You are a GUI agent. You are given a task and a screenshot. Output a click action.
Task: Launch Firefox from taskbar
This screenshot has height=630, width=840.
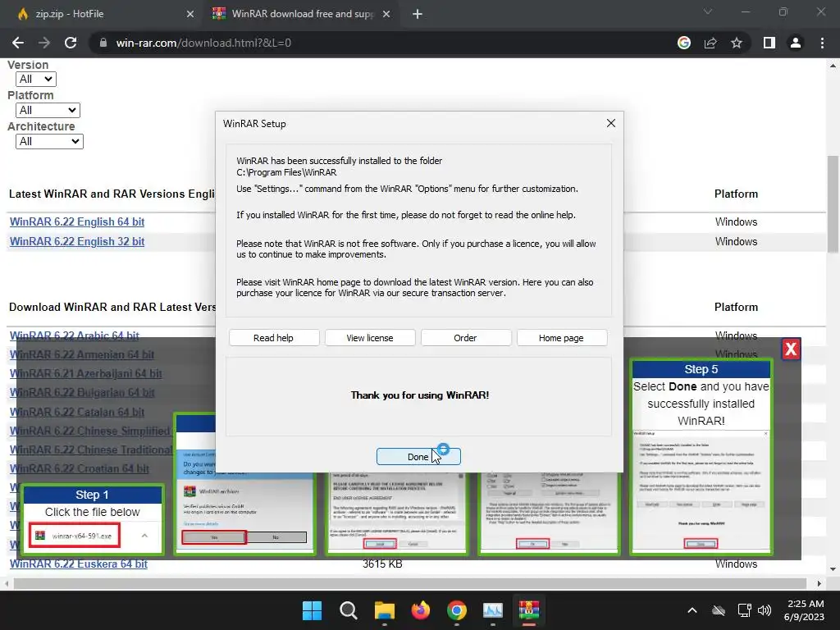coord(421,610)
